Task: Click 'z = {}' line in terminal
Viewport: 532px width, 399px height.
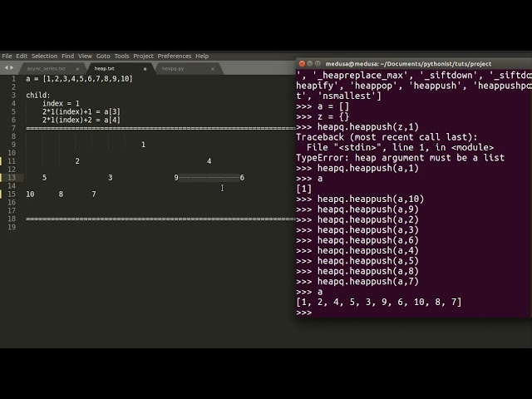Action: 333,116
